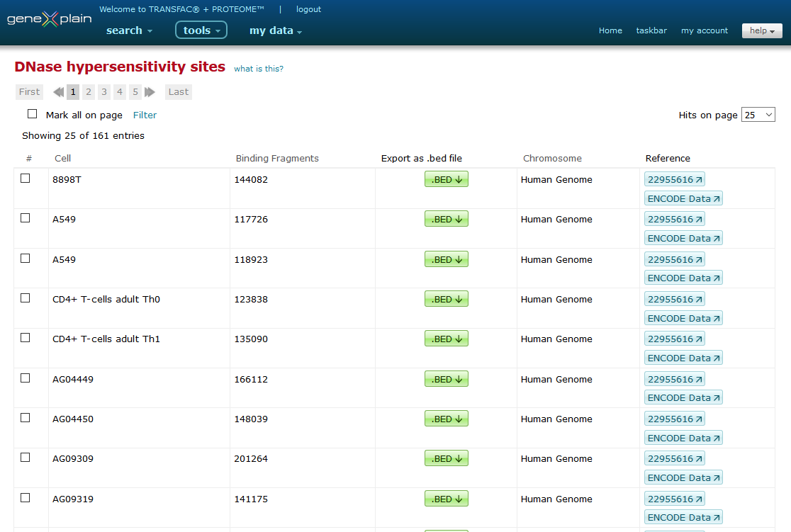The image size is (791, 532).
Task: Open the help dropdown
Action: [762, 30]
